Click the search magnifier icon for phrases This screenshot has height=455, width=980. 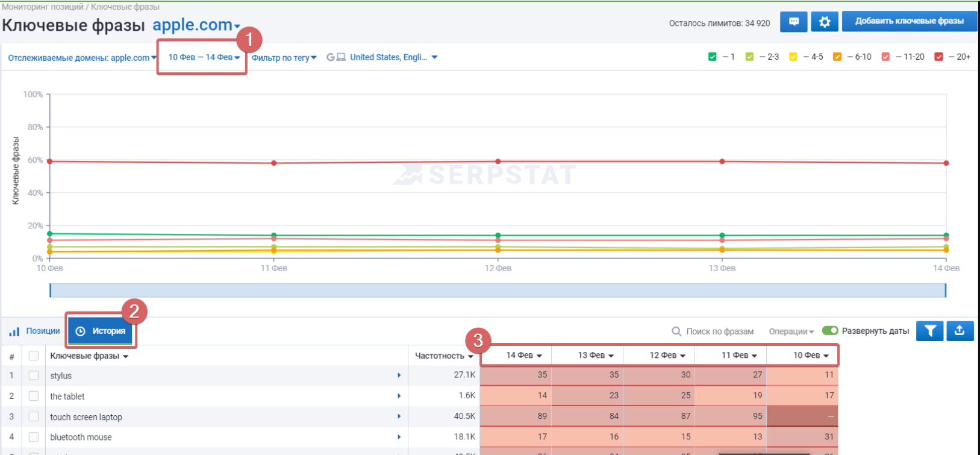pyautogui.click(x=676, y=331)
